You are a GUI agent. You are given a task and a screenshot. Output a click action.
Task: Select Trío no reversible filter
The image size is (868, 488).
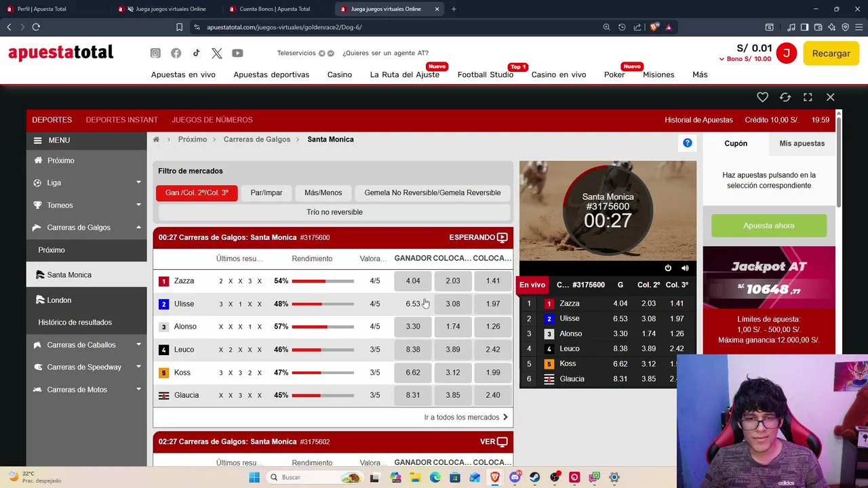(x=334, y=212)
